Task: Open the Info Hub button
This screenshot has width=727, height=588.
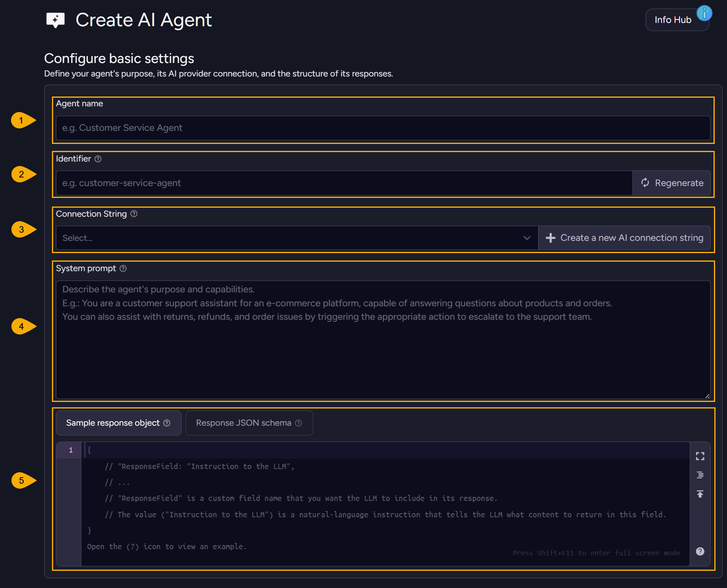Action: pyautogui.click(x=677, y=20)
